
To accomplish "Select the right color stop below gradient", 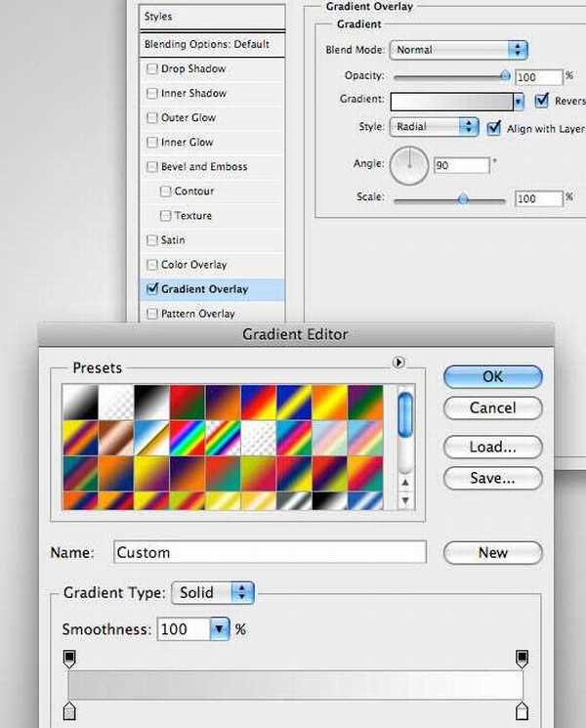I will pyautogui.click(x=523, y=708).
